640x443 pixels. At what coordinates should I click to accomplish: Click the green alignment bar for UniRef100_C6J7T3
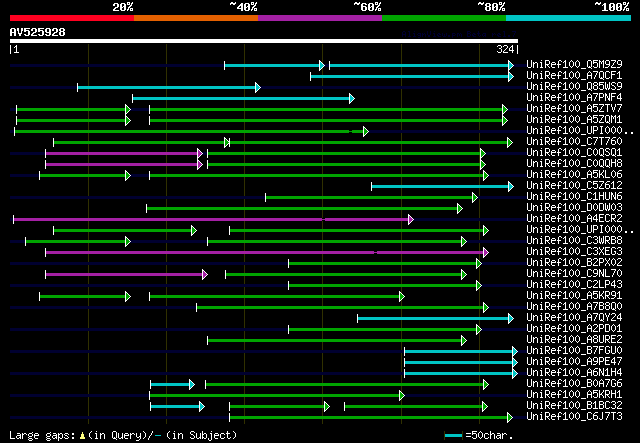371,418
